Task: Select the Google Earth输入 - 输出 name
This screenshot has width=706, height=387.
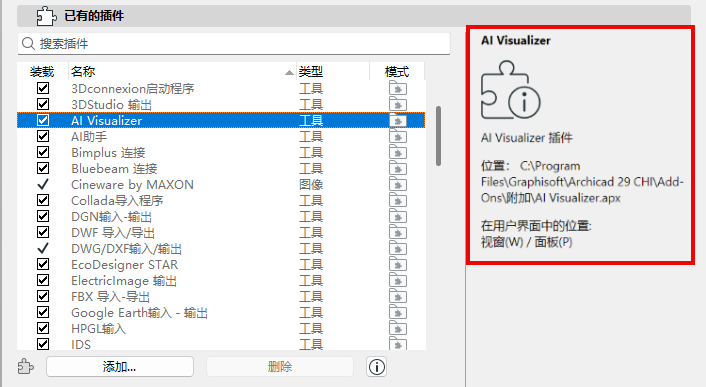Action: click(139, 312)
